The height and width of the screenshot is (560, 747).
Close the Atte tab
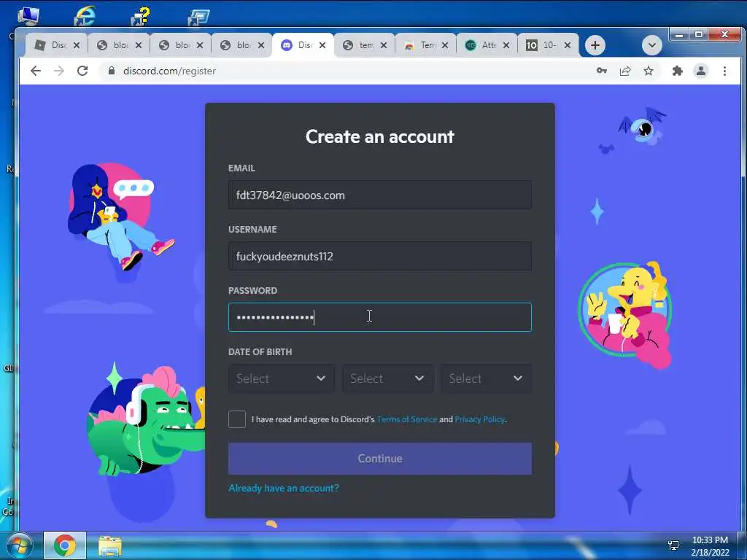click(x=506, y=45)
